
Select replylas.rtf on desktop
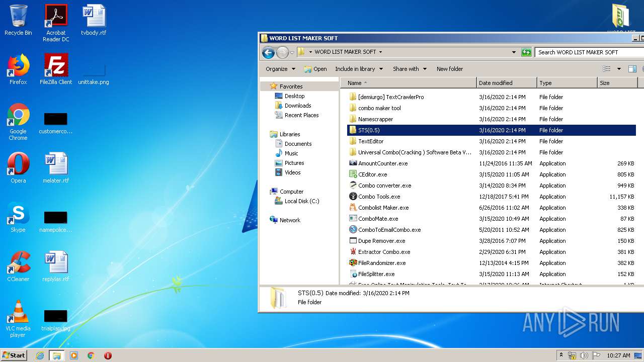(56, 266)
